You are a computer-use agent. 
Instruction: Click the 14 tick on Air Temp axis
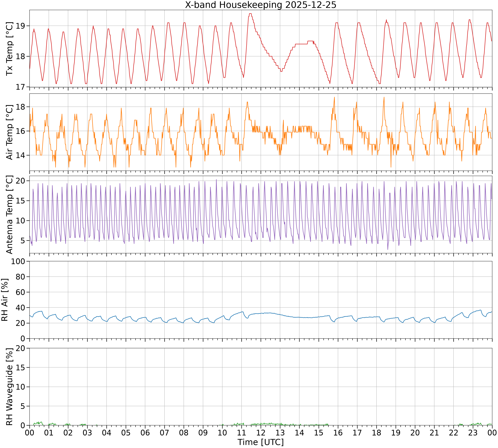click(20, 155)
